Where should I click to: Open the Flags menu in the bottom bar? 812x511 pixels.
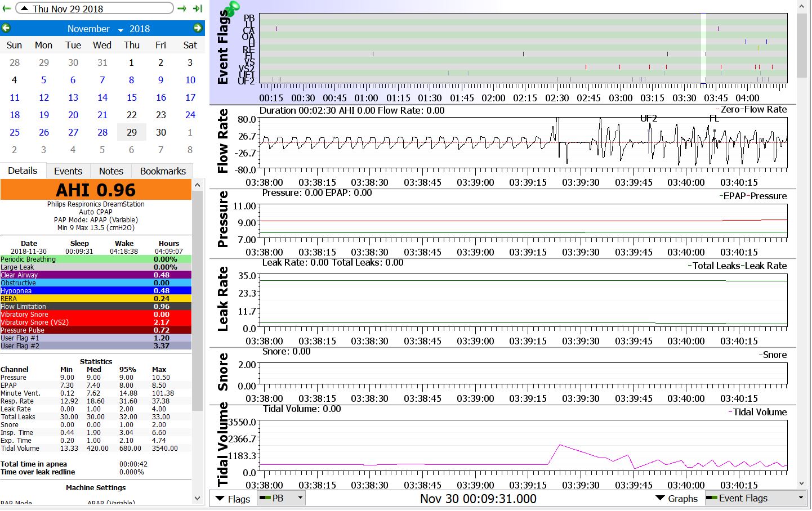pyautogui.click(x=233, y=499)
